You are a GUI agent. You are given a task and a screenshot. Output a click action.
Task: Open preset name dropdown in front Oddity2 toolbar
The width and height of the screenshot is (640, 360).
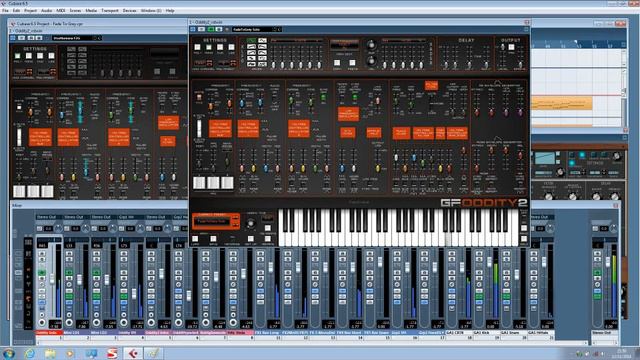point(257,29)
